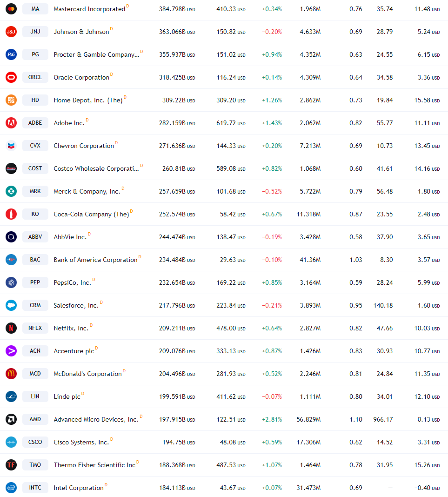Open Accenture plc company link
Image resolution: width=448 pixels, height=497 pixels.
tap(74, 351)
